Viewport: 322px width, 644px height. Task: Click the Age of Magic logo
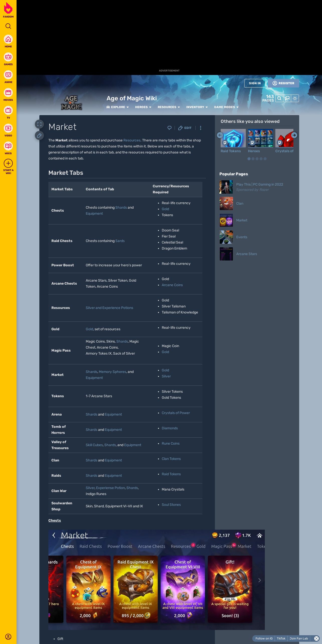point(71,103)
